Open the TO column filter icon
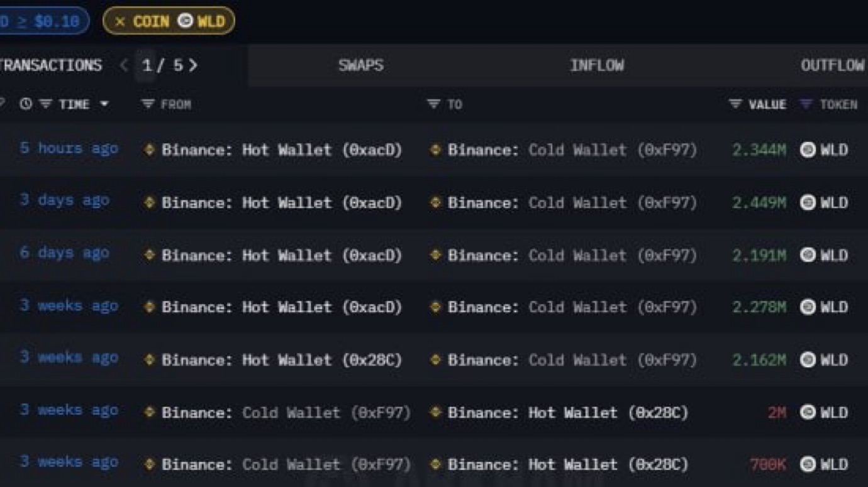This screenshot has width=868, height=487. click(x=433, y=104)
